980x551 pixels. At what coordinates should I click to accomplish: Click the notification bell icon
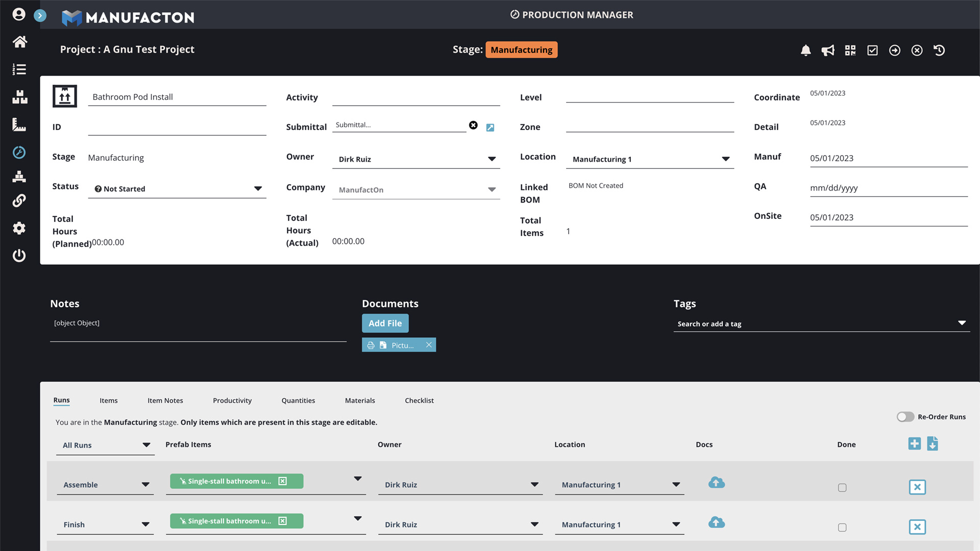click(805, 50)
